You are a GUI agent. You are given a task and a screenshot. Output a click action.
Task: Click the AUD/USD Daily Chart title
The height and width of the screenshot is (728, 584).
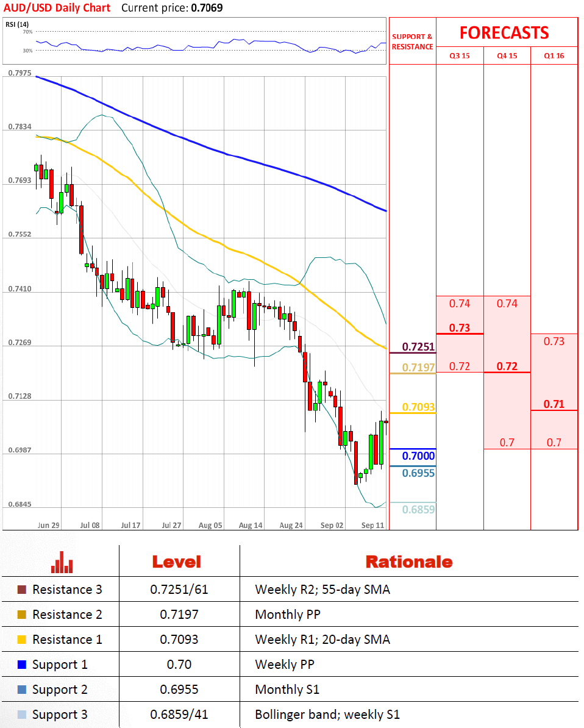pos(57,8)
